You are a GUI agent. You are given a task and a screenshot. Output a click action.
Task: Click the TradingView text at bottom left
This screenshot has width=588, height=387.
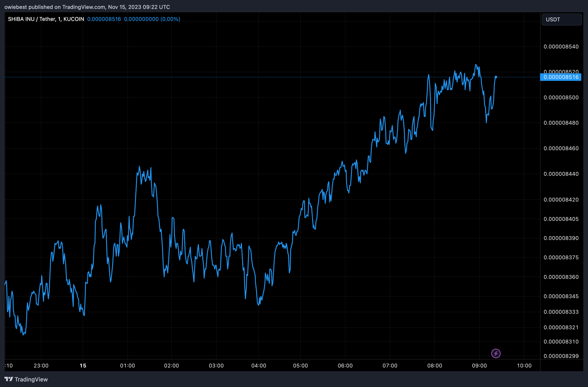coord(31,379)
